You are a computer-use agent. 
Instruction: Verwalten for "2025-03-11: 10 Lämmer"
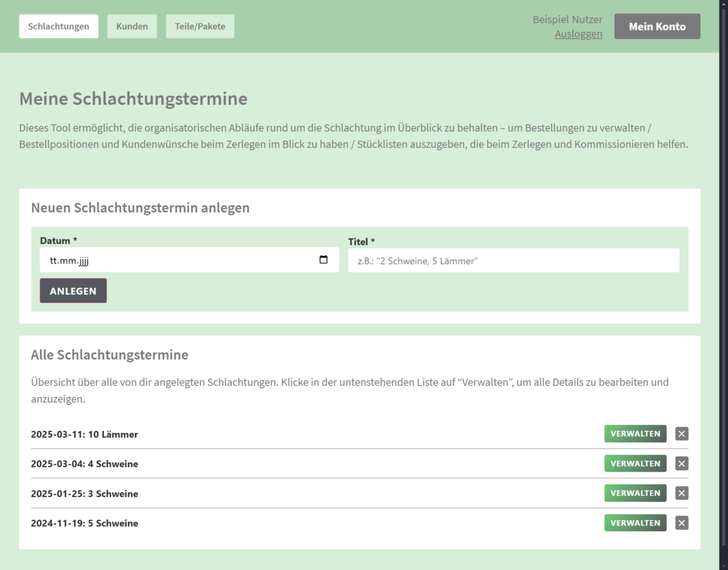(635, 433)
